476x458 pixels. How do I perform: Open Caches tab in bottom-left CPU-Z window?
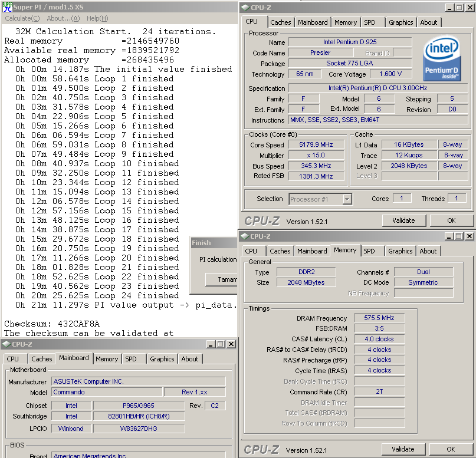pyautogui.click(x=42, y=359)
